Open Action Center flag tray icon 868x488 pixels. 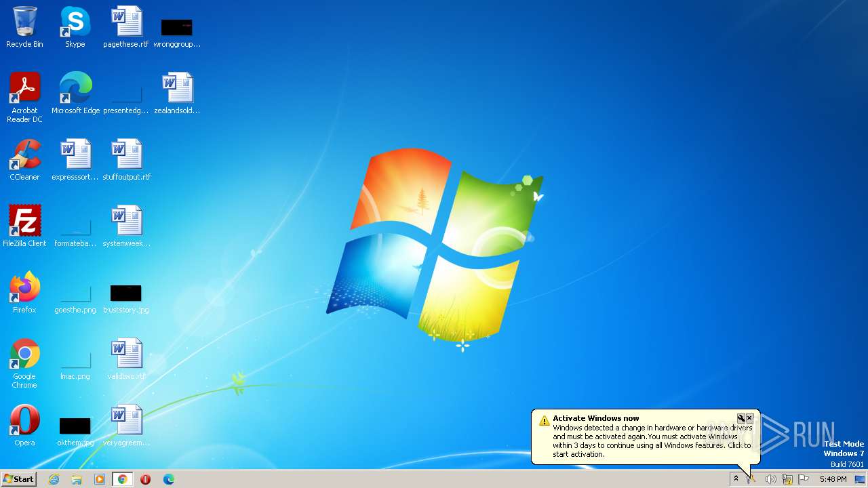pyautogui.click(x=804, y=479)
